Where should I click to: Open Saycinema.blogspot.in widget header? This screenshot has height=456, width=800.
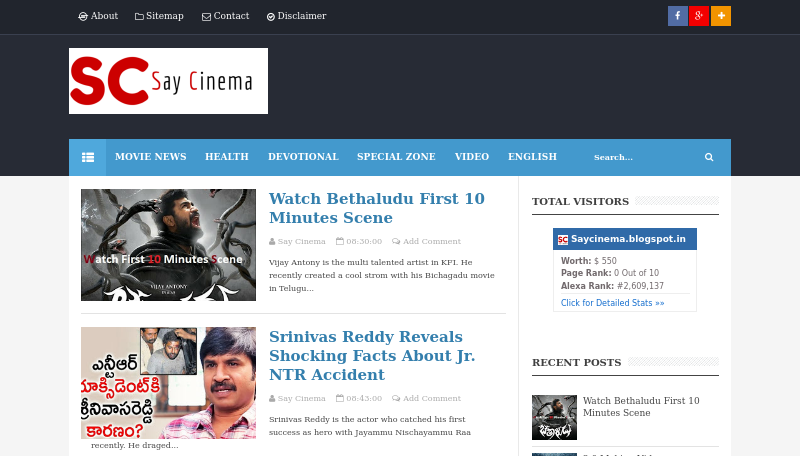[625, 239]
